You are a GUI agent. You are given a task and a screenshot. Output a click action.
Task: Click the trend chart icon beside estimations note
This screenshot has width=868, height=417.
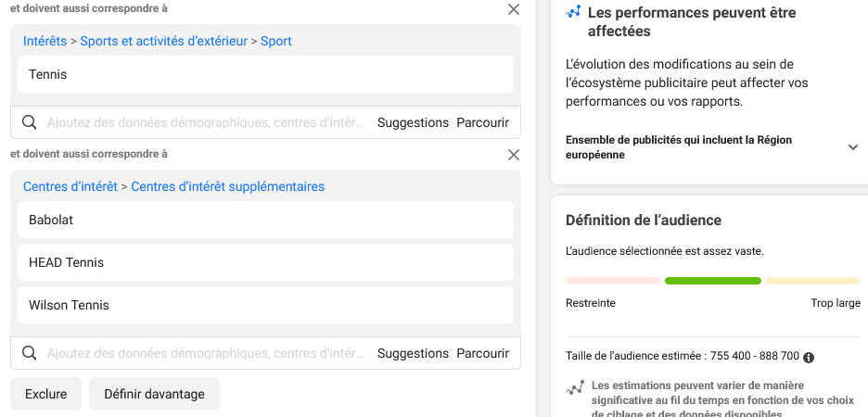click(575, 387)
